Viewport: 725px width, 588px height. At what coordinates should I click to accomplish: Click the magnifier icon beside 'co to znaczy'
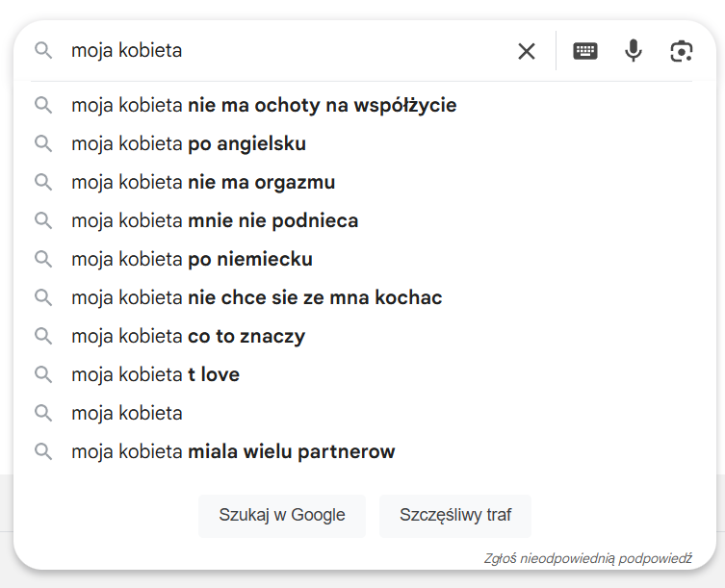[x=43, y=336]
